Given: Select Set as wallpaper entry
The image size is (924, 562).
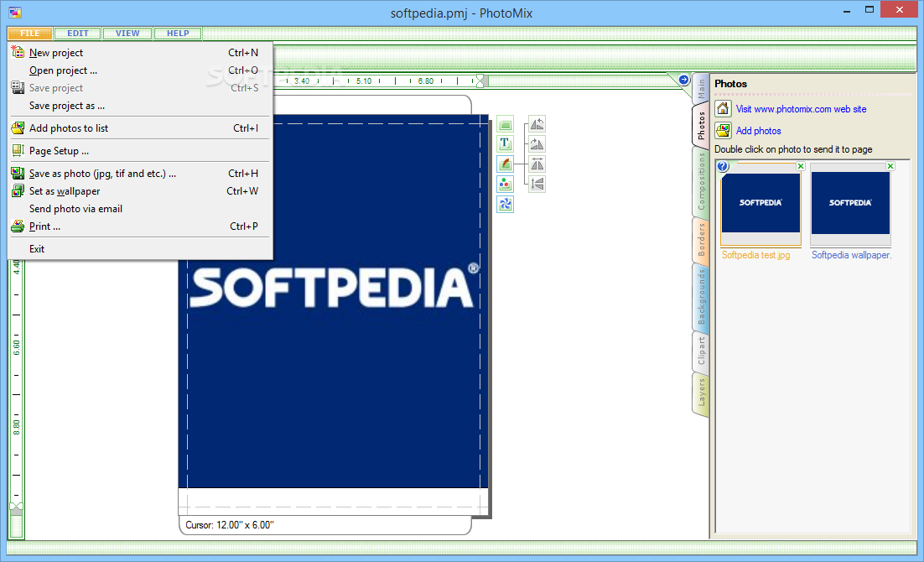Looking at the screenshot, I should pos(140,191).
